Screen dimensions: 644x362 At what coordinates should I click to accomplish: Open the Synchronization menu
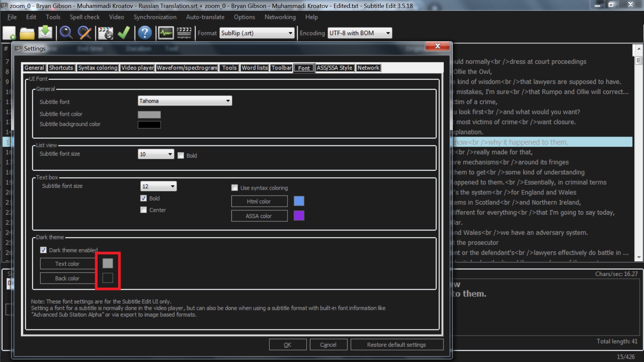[x=155, y=17]
